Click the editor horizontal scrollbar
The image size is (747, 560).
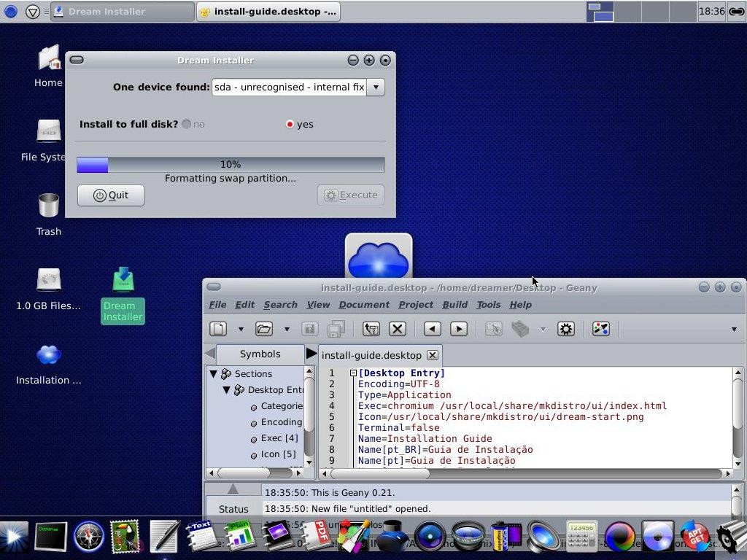pyautogui.click(x=526, y=473)
